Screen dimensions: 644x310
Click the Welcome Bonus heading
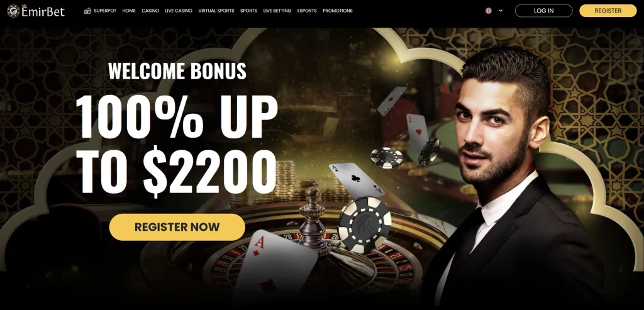click(177, 71)
